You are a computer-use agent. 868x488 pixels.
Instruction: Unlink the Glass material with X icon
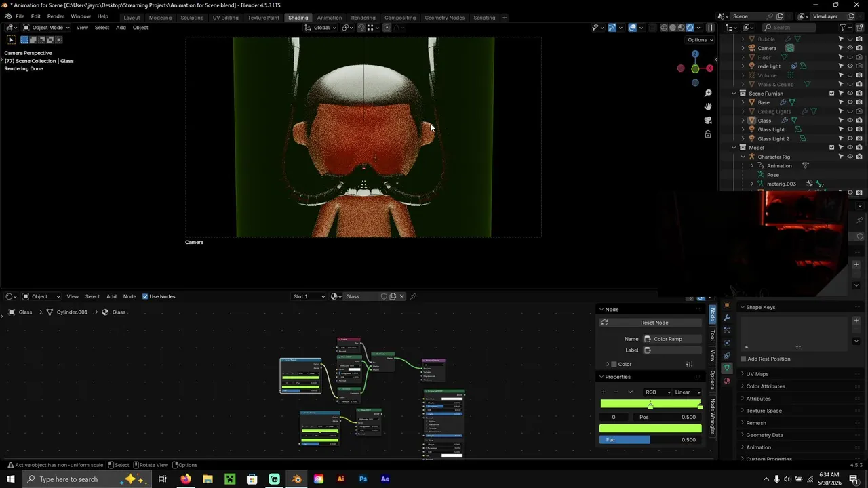pyautogui.click(x=401, y=296)
